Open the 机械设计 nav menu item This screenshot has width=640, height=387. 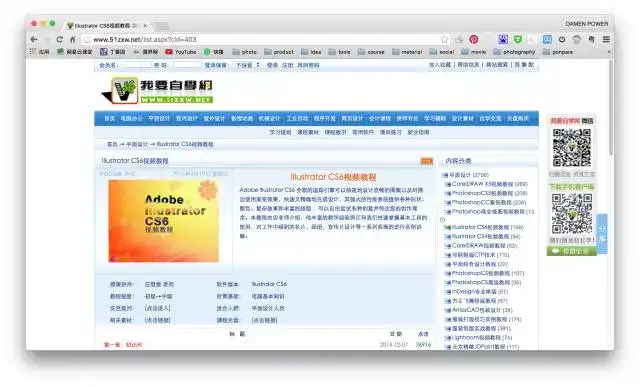point(269,118)
